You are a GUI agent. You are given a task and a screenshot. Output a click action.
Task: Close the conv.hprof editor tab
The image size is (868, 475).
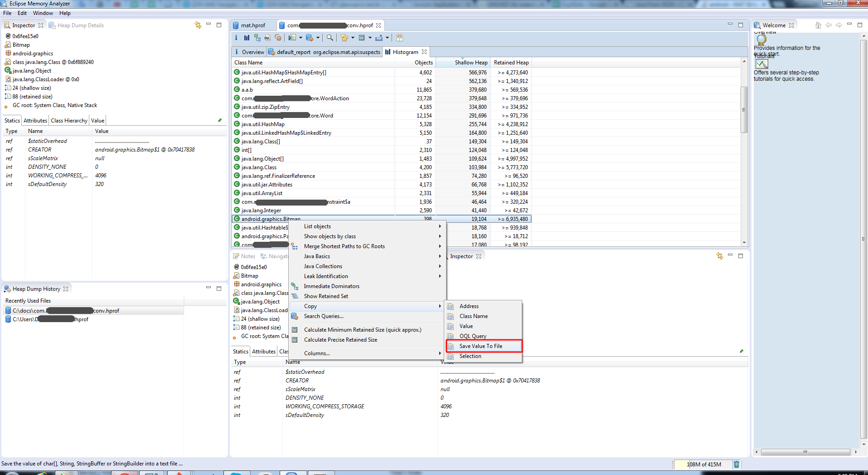(378, 25)
